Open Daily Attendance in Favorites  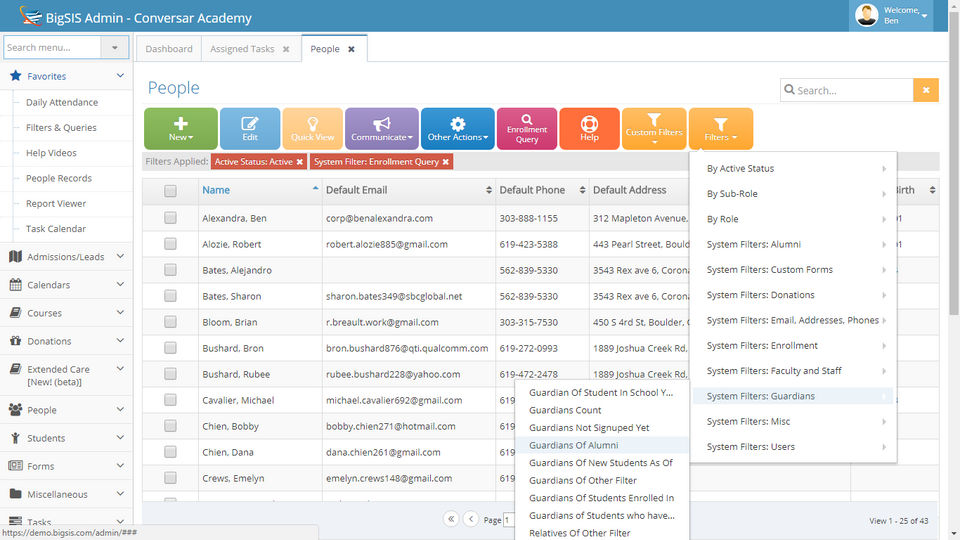coord(62,102)
